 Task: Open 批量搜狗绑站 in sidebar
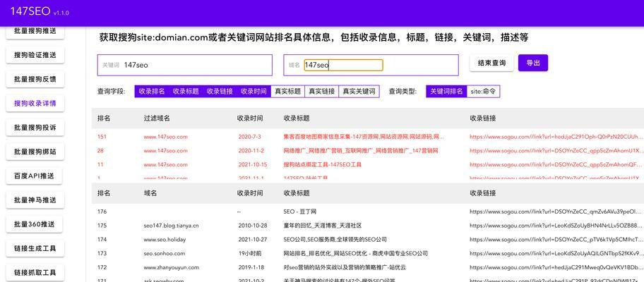tap(35, 152)
